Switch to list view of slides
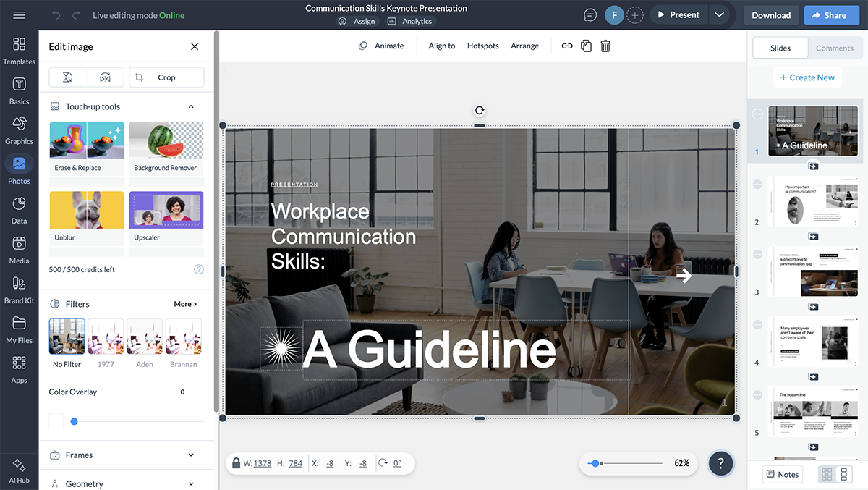Viewport: 868px width, 490px height. click(843, 475)
